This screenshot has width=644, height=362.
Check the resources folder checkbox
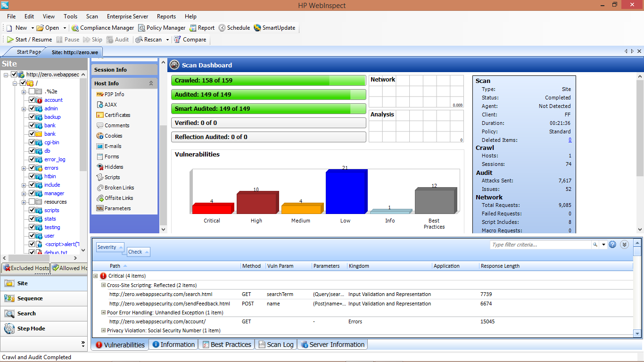pyautogui.click(x=32, y=202)
